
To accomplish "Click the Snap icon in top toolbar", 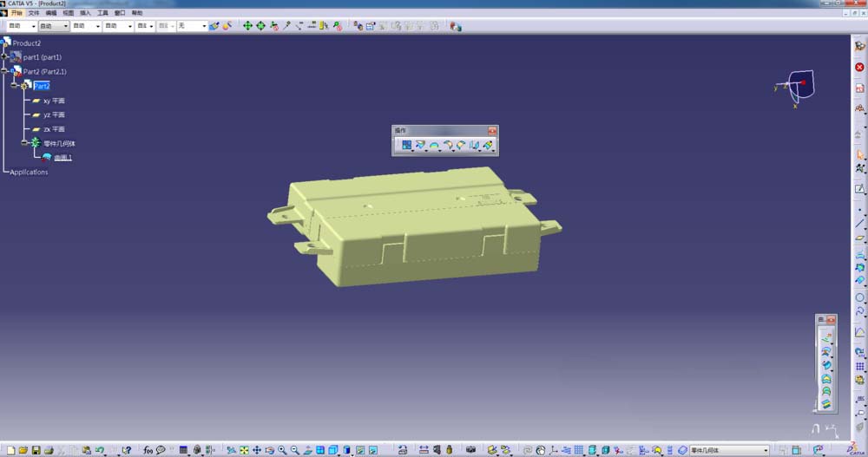I will coord(260,26).
